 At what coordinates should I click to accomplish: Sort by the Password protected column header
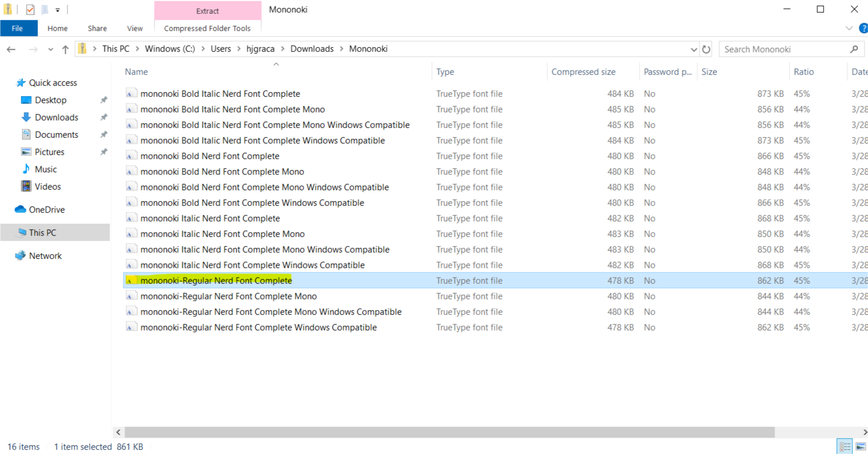click(x=668, y=72)
